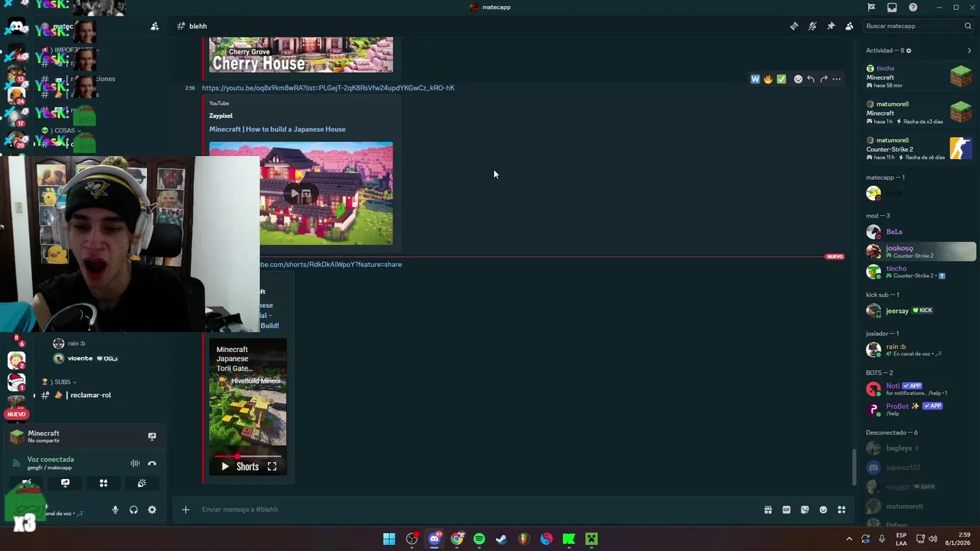
Task: Toggle noise suppression waveform icon
Action: pos(135,463)
